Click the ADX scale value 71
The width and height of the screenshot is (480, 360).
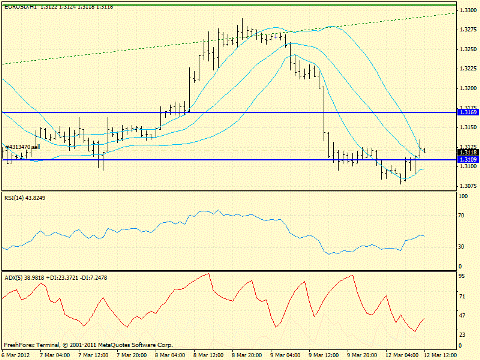[x=462, y=296]
